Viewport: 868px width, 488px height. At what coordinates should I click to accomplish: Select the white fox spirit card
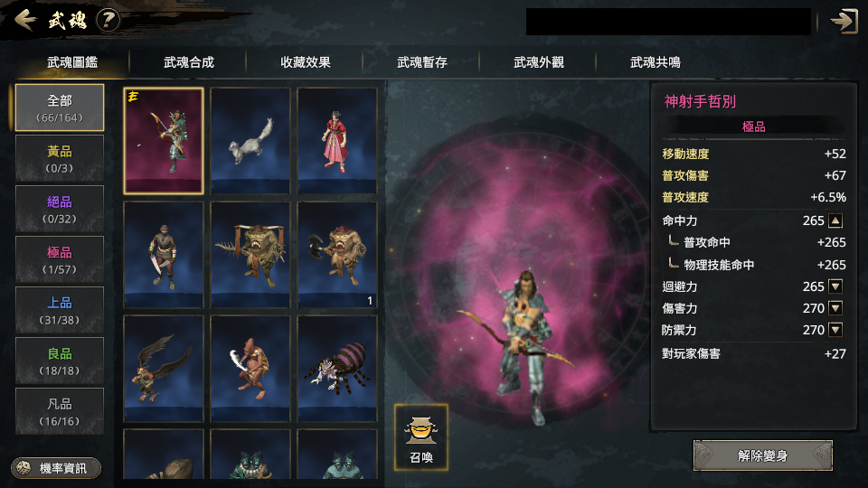click(250, 141)
